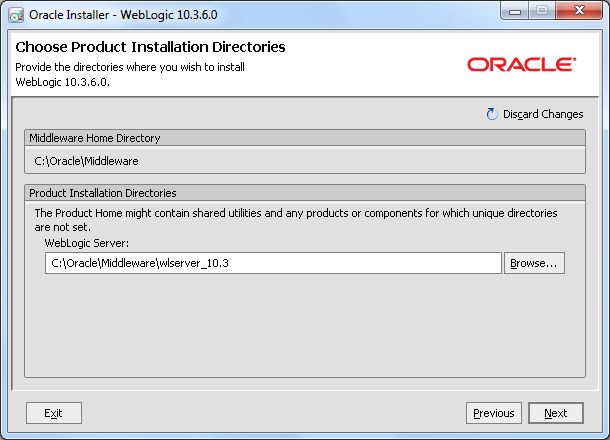Click the Next button
The image size is (610, 440).
click(x=556, y=413)
